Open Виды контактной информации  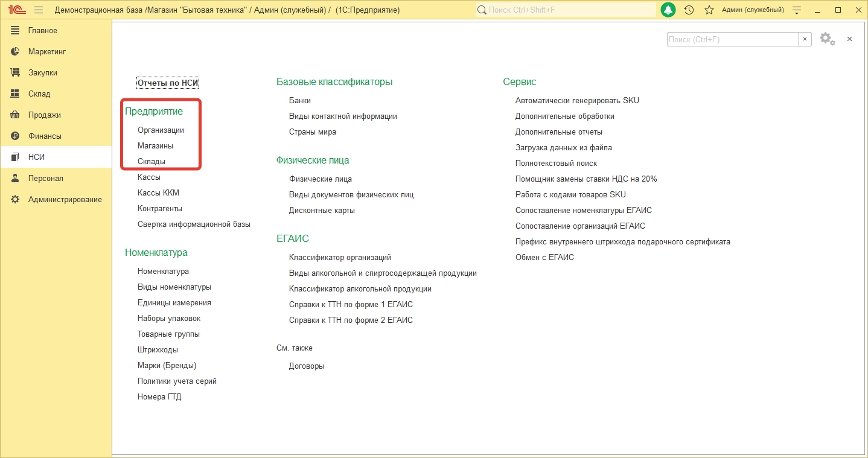click(x=343, y=116)
